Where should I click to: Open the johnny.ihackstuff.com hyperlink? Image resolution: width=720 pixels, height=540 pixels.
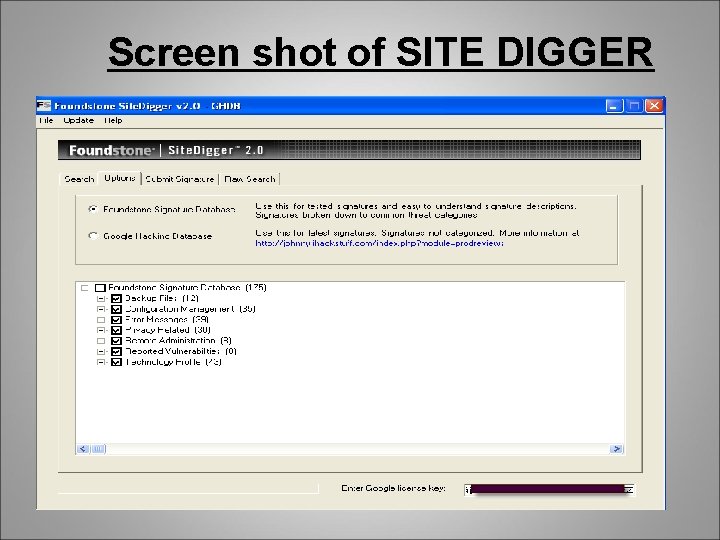379,243
